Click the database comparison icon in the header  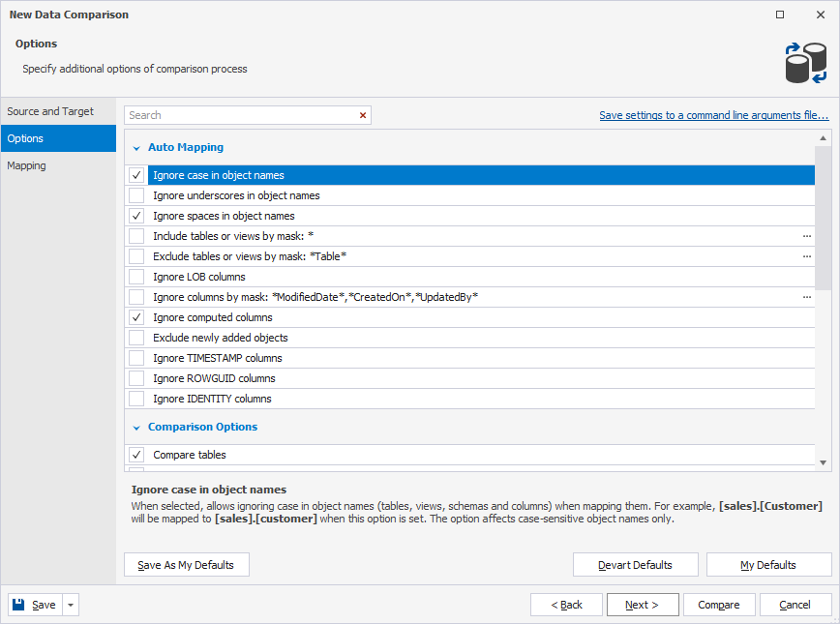pyautogui.click(x=805, y=61)
